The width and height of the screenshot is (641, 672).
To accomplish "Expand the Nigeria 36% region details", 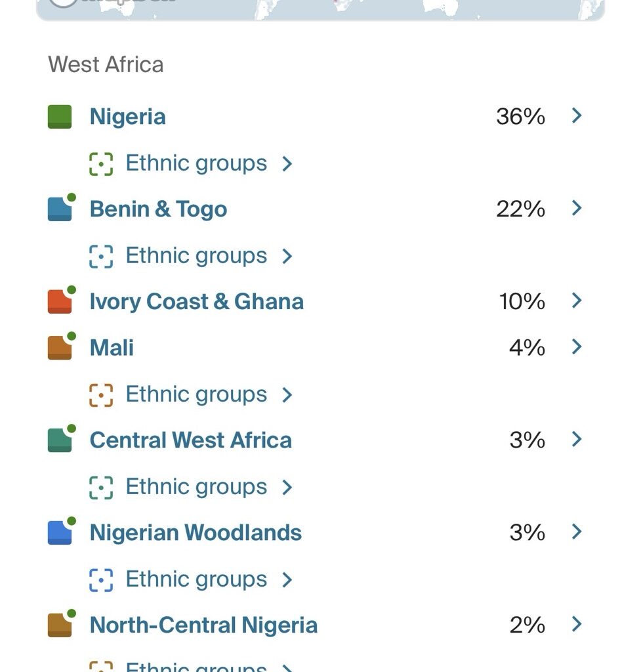I will click(x=577, y=116).
